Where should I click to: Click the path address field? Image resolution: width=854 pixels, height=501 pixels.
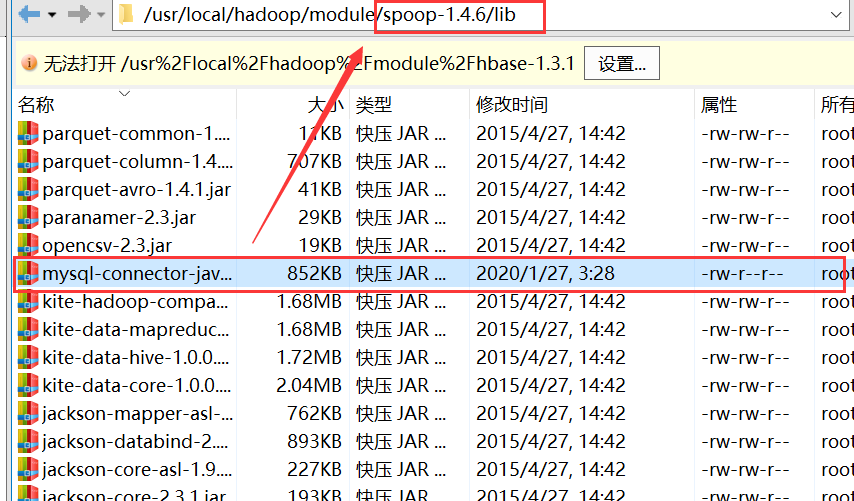pos(479,15)
